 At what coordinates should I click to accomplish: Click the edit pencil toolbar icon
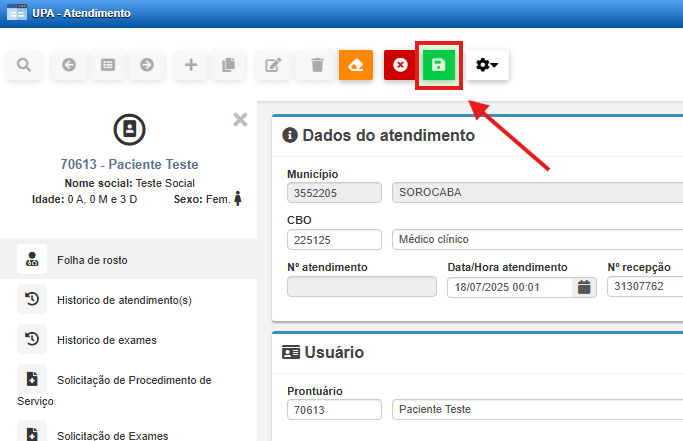coord(272,65)
